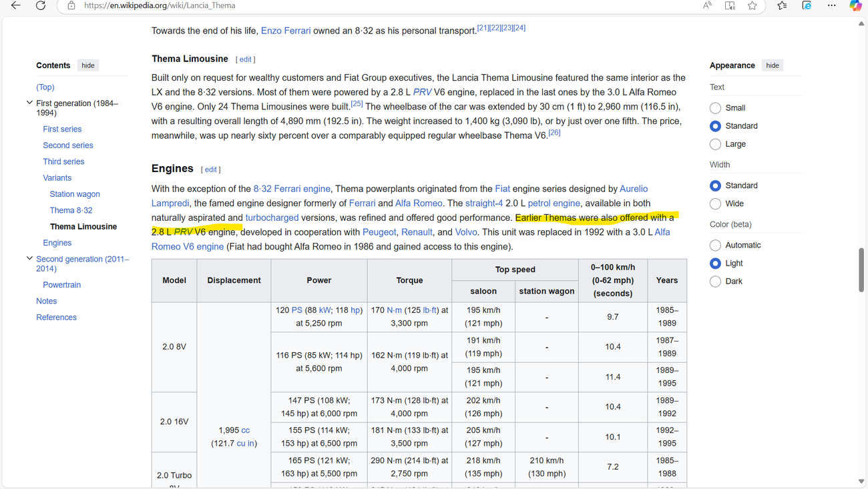Go to Third series in contents
The image size is (868, 489).
(x=63, y=161)
